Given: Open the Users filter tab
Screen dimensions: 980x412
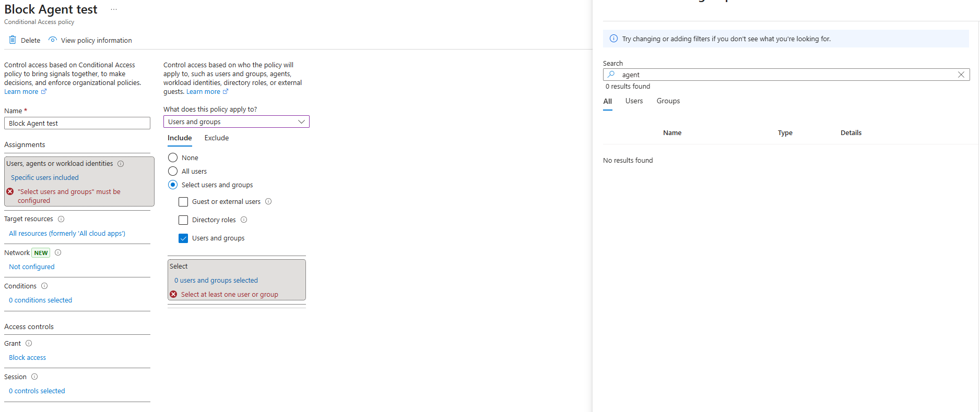Looking at the screenshot, I should click(x=634, y=101).
